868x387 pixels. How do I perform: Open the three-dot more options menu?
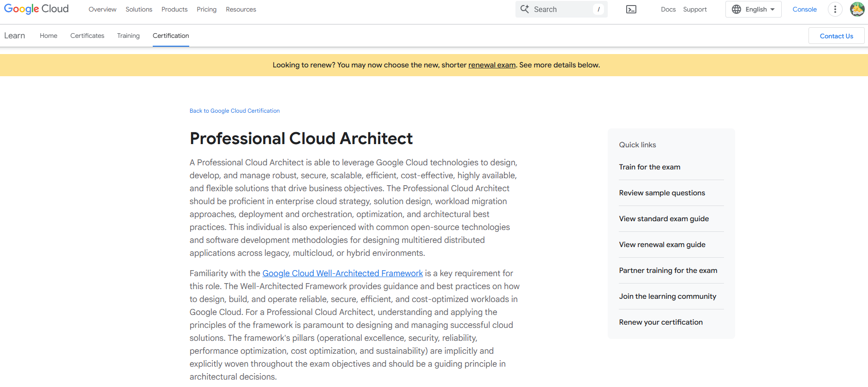835,9
